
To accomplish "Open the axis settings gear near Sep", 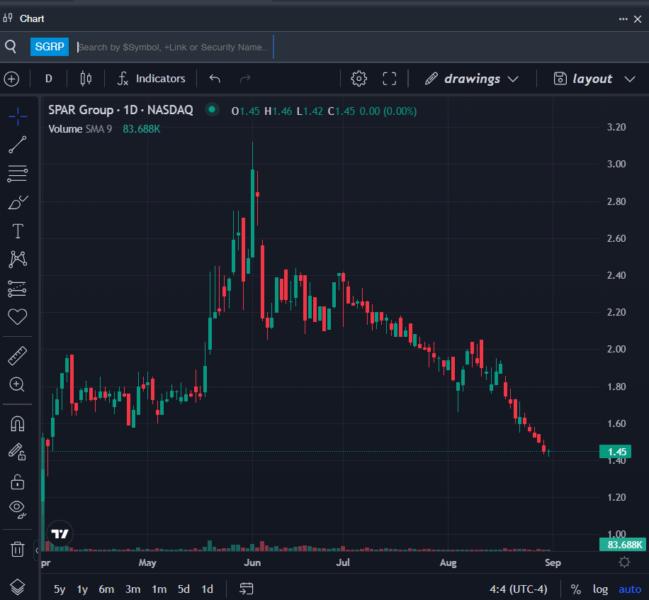I will click(x=625, y=562).
